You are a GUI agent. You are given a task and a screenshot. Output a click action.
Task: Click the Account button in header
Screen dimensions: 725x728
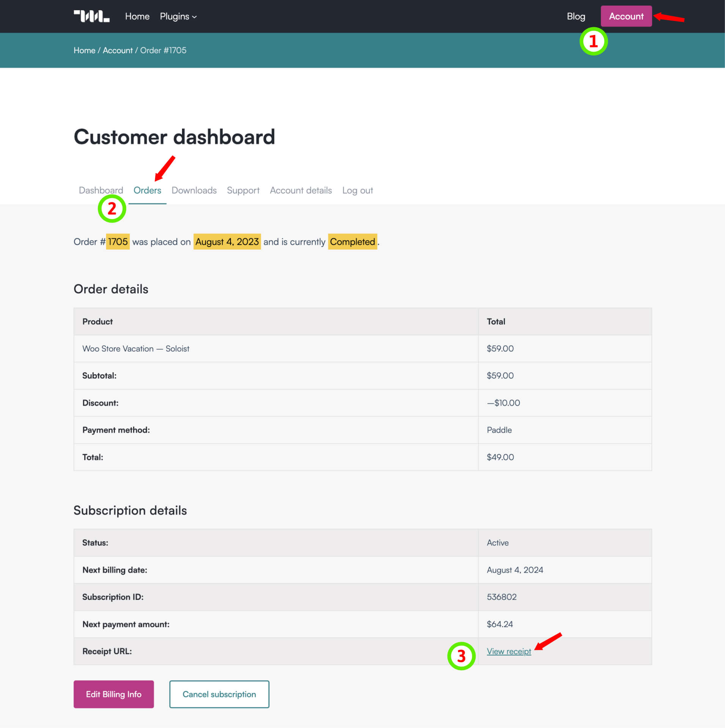point(626,16)
